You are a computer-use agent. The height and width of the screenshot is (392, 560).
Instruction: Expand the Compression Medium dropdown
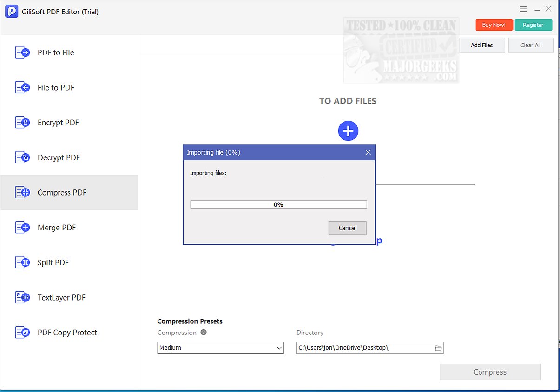coord(220,348)
